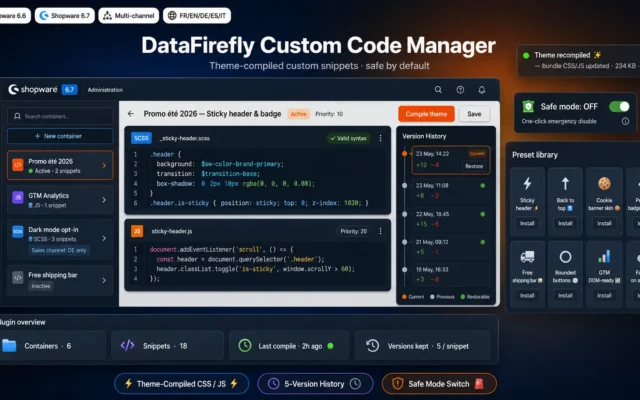Open the three-dot menu of _sticky-header.scss
Viewport: 640px width, 400px height.
coord(380,138)
